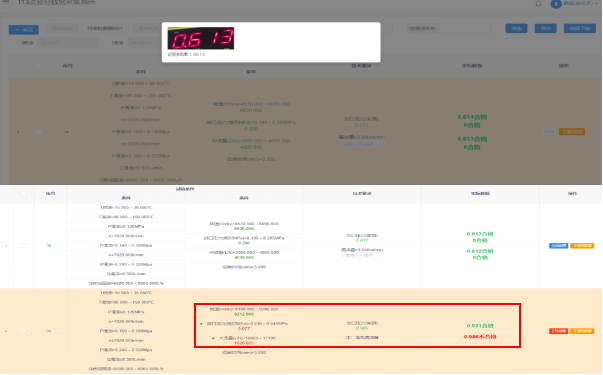Click the blue back button with arrow

tap(23, 30)
